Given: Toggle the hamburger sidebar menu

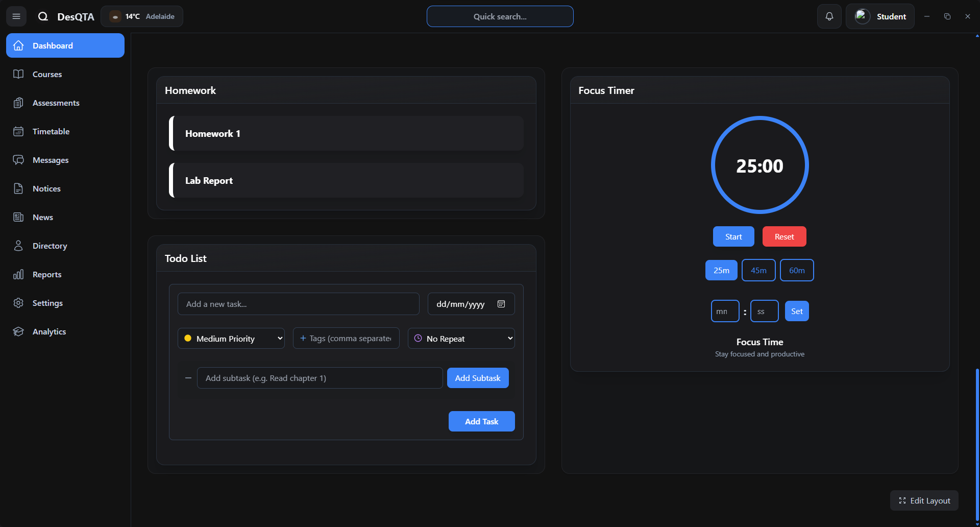Looking at the screenshot, I should pos(16,16).
